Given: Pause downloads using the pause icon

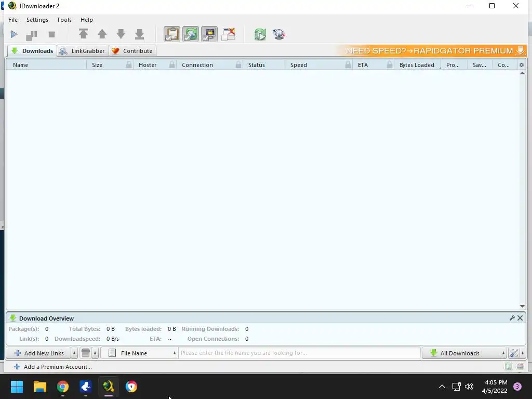Looking at the screenshot, I should point(32,34).
